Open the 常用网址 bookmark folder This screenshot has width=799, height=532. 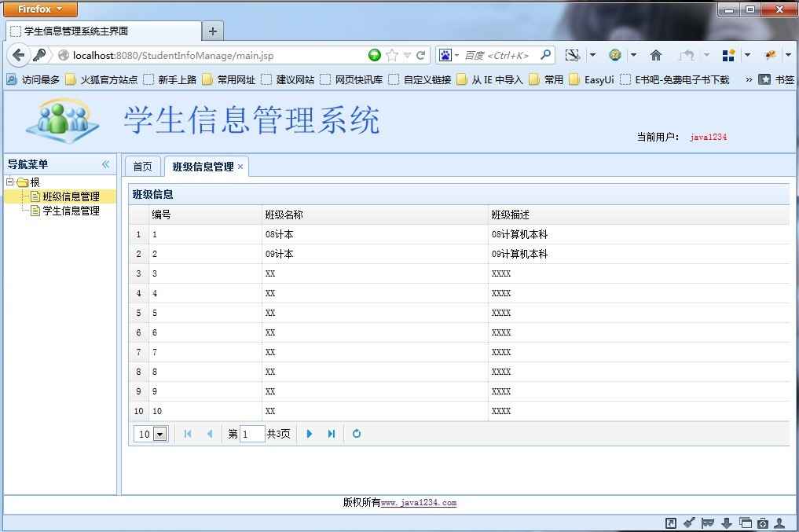coord(229,79)
